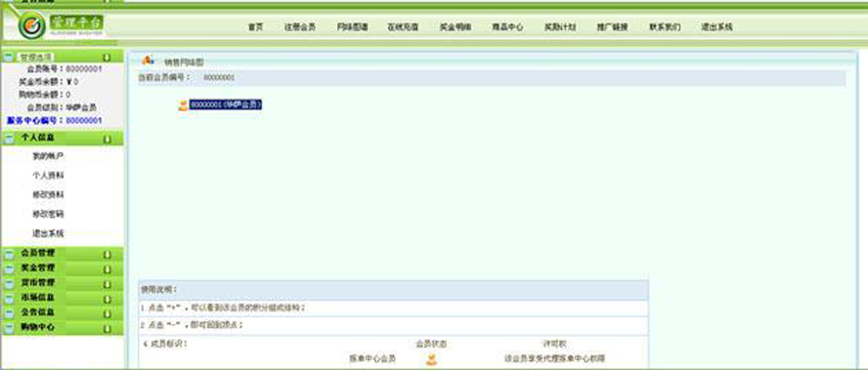Expand the 购物中心 section with its arrow

coord(107,329)
